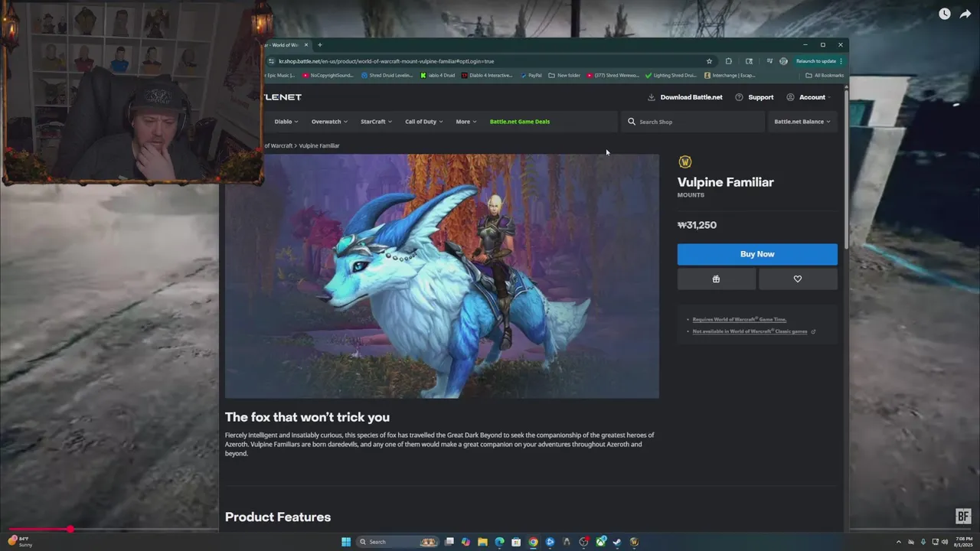Open Battle.net Game Deals link

pos(520,122)
